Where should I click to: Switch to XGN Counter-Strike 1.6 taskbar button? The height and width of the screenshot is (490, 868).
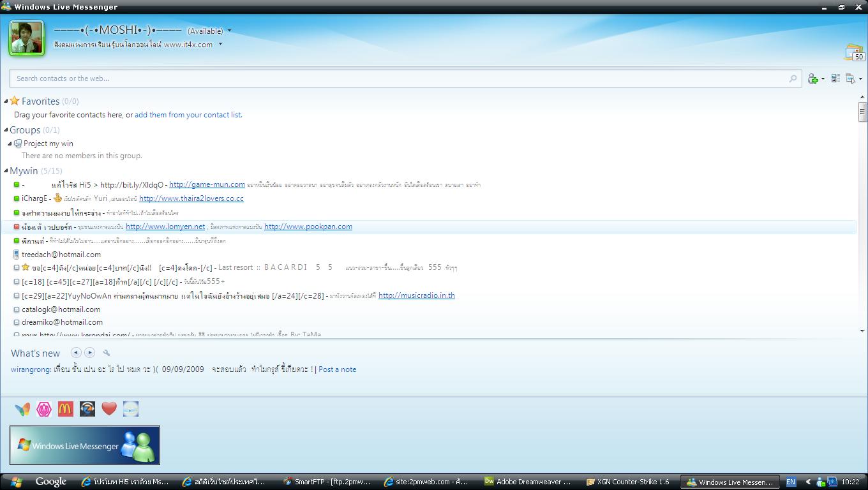coord(629,482)
